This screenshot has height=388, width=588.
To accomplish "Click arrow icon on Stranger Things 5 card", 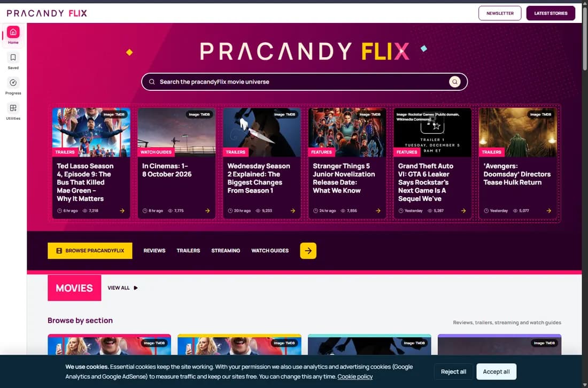I will coord(378,211).
